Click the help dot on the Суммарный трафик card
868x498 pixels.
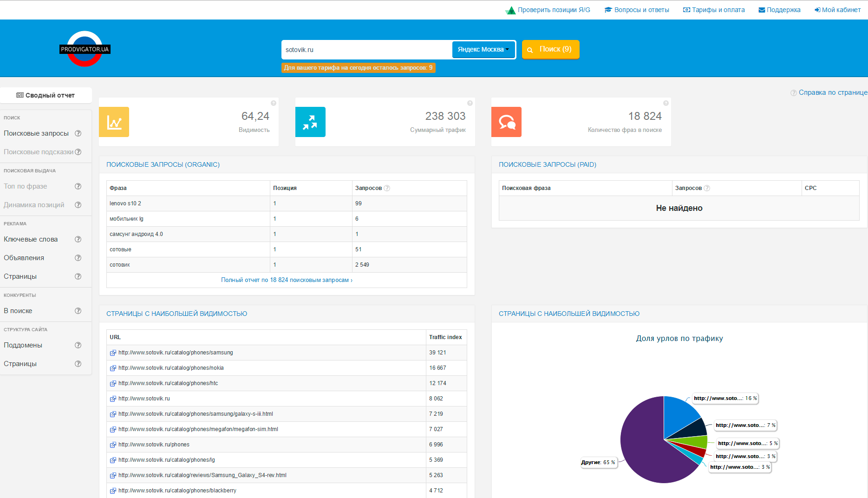(x=470, y=103)
